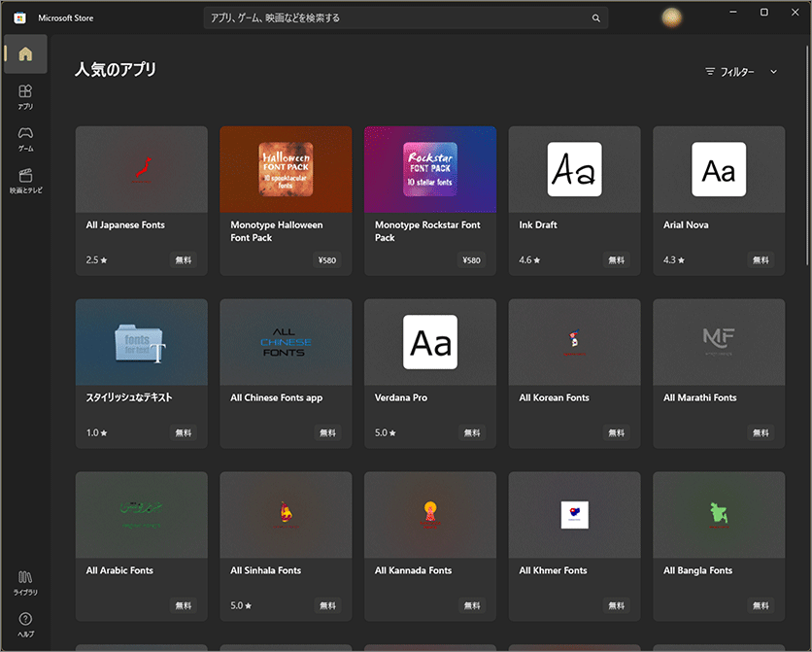Go to the Home sidebar icon
Screen dimensions: 812x652
coord(25,53)
